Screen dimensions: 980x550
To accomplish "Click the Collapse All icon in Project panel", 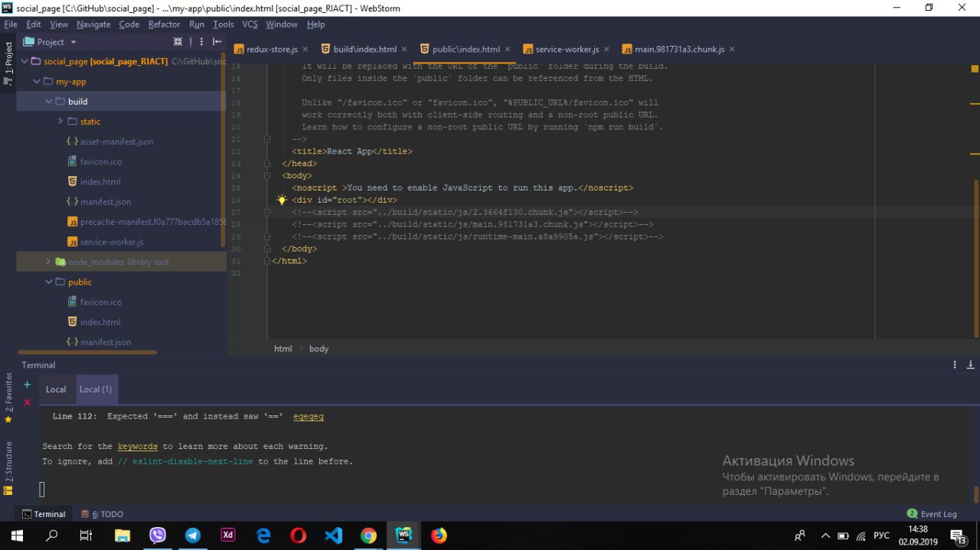I will coord(178,42).
